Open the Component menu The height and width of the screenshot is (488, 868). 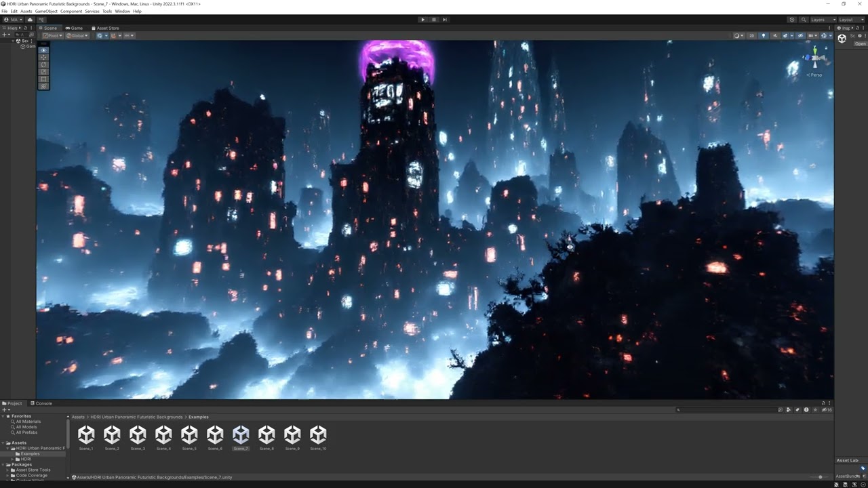pos(71,12)
